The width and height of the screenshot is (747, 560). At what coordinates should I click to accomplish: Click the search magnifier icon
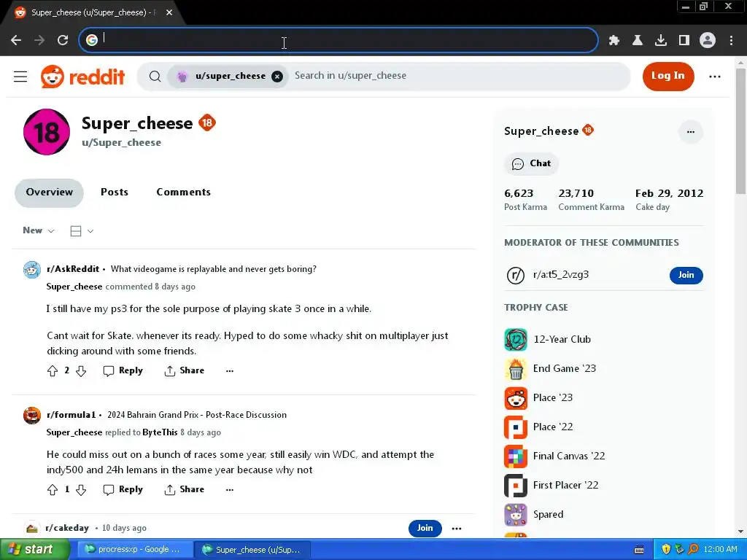tap(155, 76)
